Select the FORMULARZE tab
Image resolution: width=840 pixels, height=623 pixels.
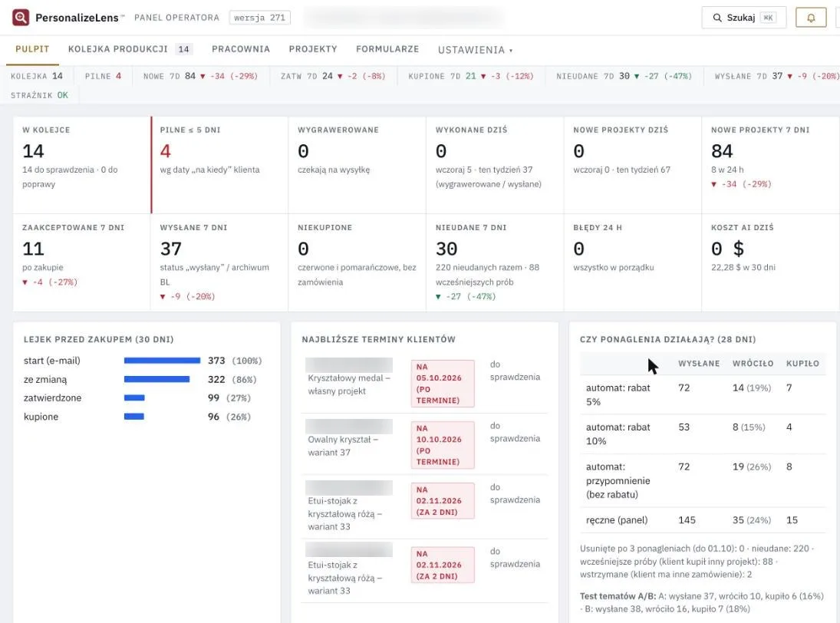(x=387, y=49)
